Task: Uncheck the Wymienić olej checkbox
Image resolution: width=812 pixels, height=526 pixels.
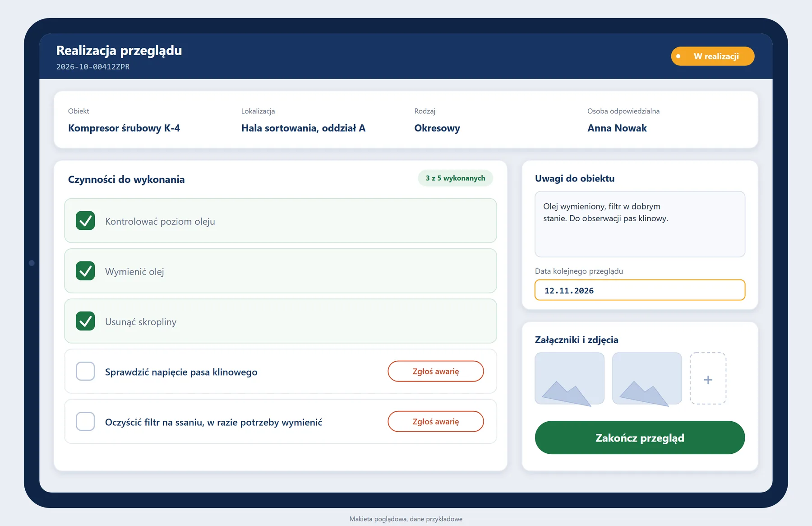Action: pyautogui.click(x=85, y=271)
